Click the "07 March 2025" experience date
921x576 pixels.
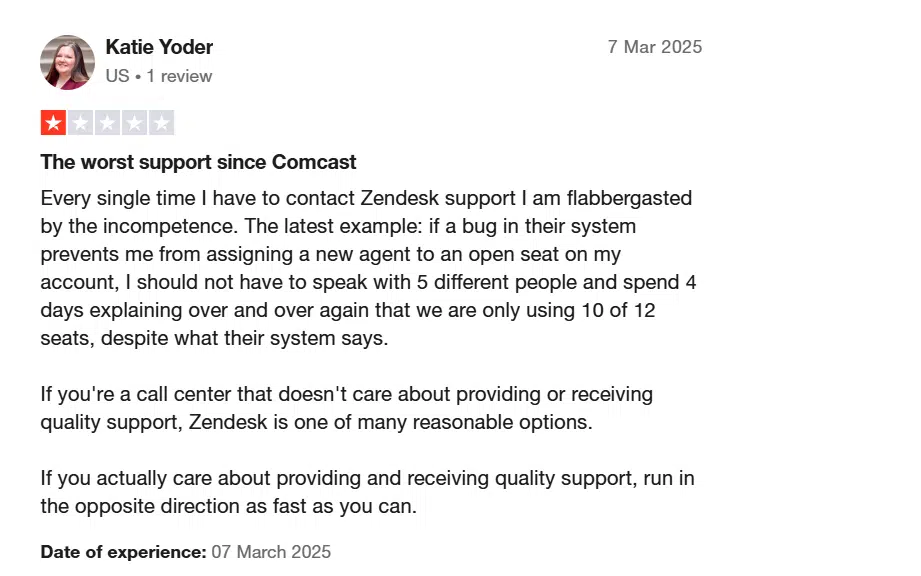point(271,552)
